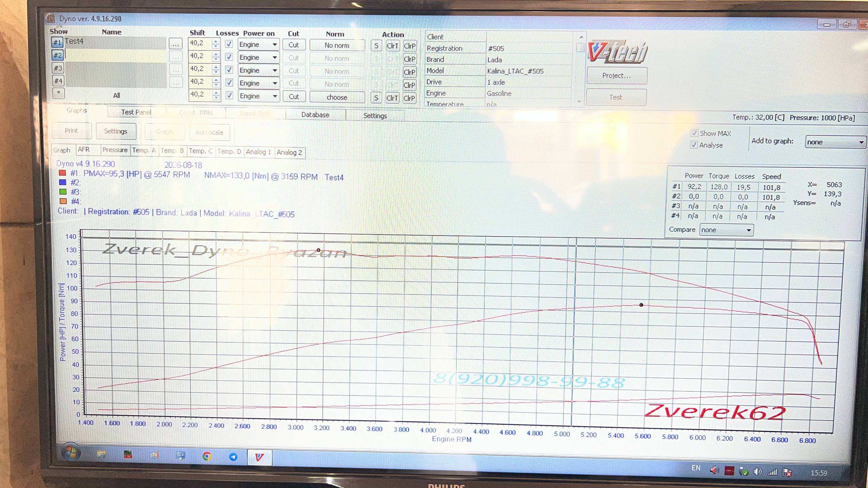
Task: Click the Test button under Project
Action: [x=616, y=97]
